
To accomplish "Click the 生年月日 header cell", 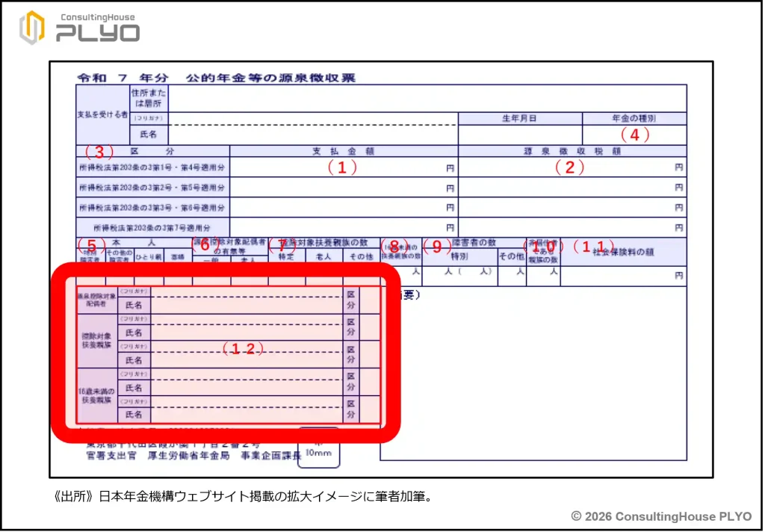I will (x=519, y=118).
